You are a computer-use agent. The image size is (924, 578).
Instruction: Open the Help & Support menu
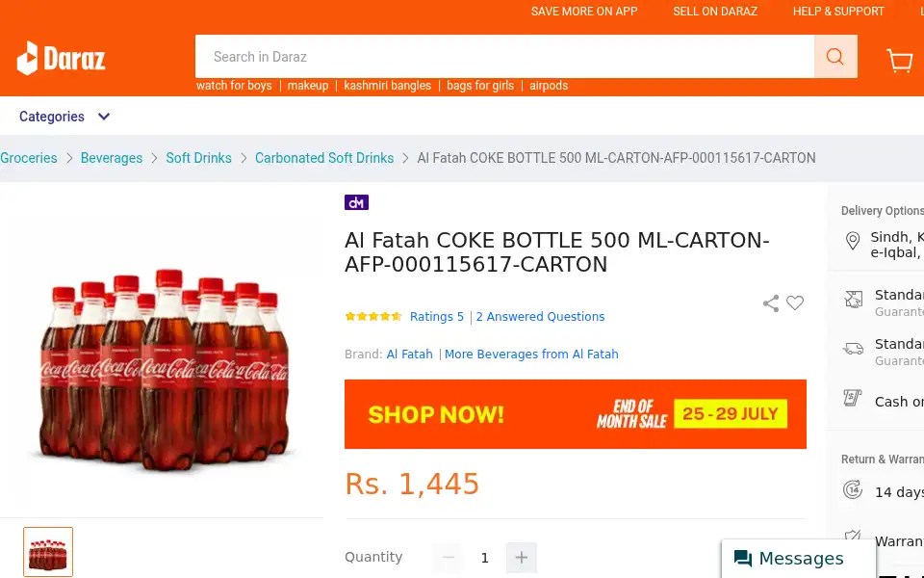coord(838,12)
